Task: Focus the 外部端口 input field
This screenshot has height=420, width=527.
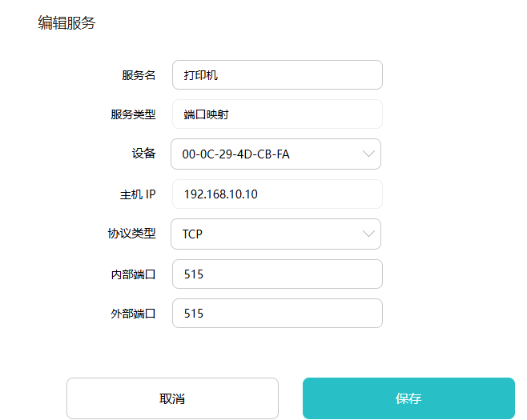Action: pyautogui.click(x=277, y=314)
